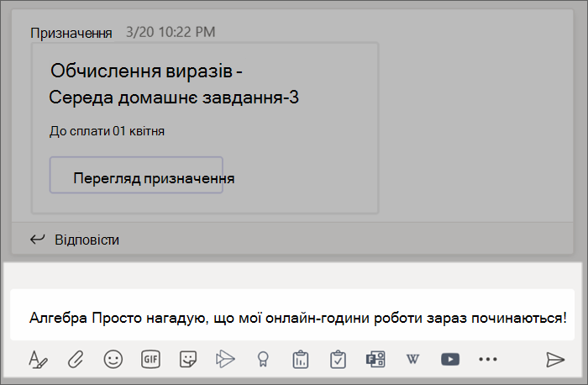Click the До сплати 01 квітня due date
Viewport: 588px width, 385px height.
(107, 131)
